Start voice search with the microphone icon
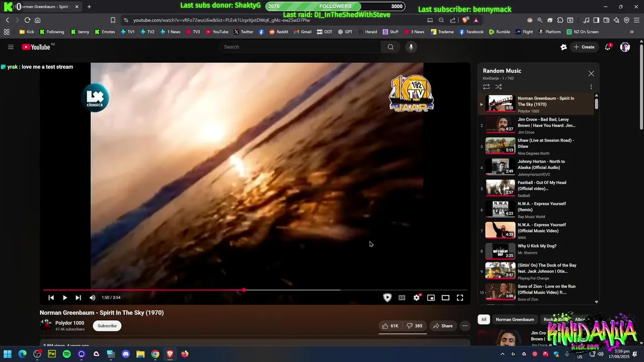This screenshot has width=644, height=362. (x=411, y=47)
